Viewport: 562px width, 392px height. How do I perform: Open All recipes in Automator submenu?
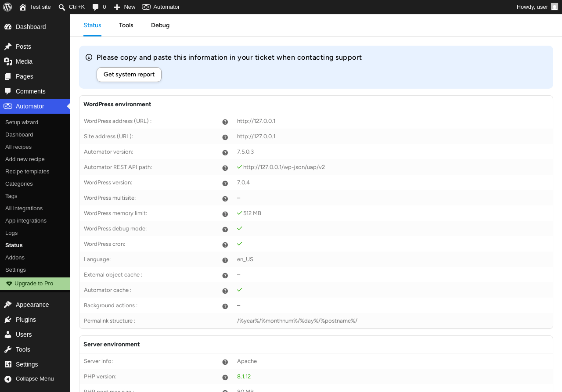(x=35, y=147)
